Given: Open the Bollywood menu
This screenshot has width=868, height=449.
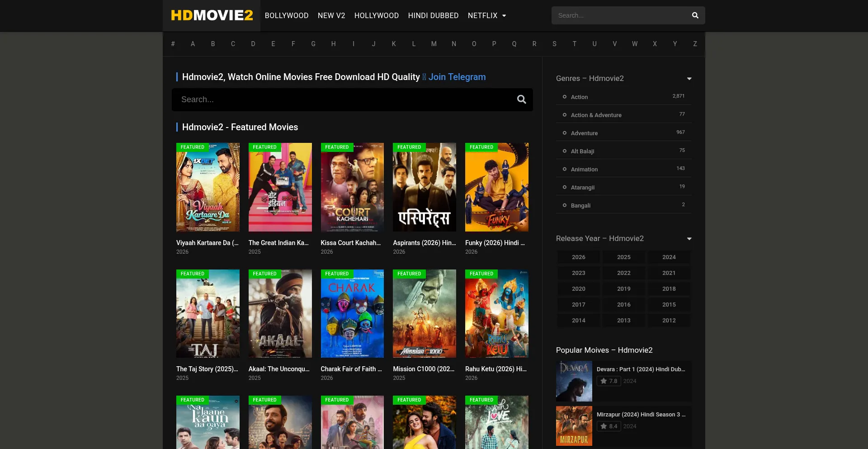Looking at the screenshot, I should (x=287, y=15).
